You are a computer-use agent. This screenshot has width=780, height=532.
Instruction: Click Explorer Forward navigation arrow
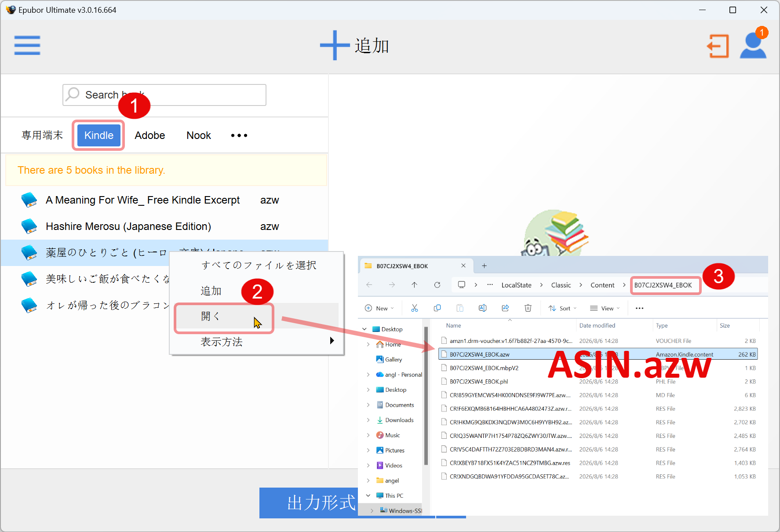(392, 285)
